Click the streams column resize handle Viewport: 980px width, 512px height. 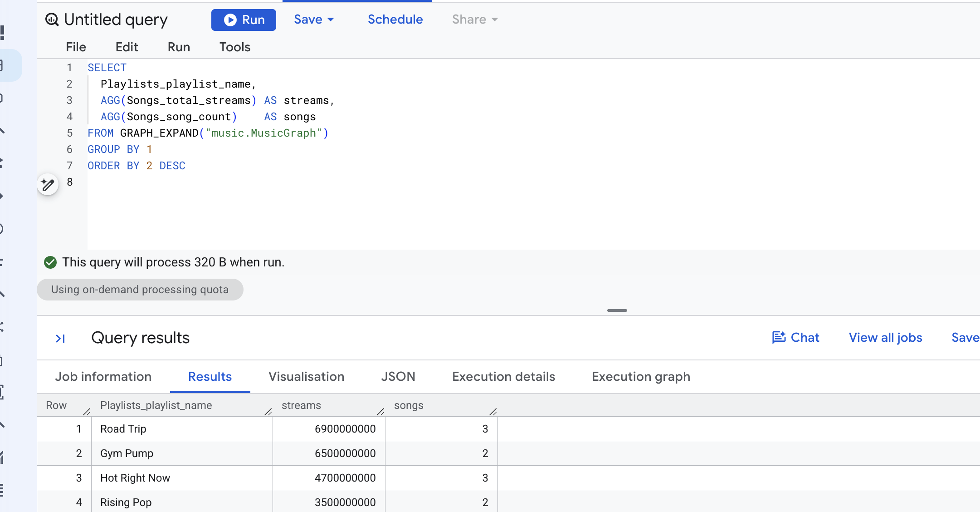(x=380, y=412)
